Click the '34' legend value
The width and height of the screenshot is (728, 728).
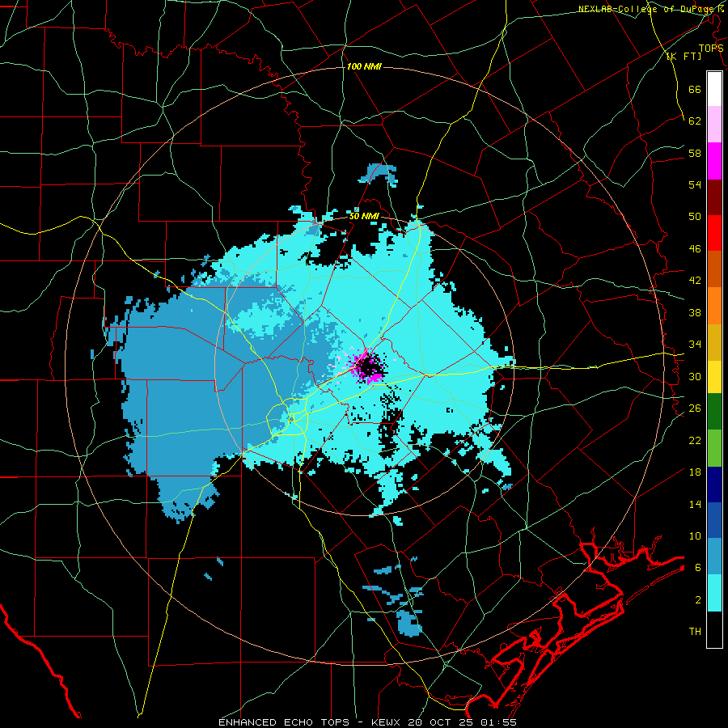click(x=695, y=345)
